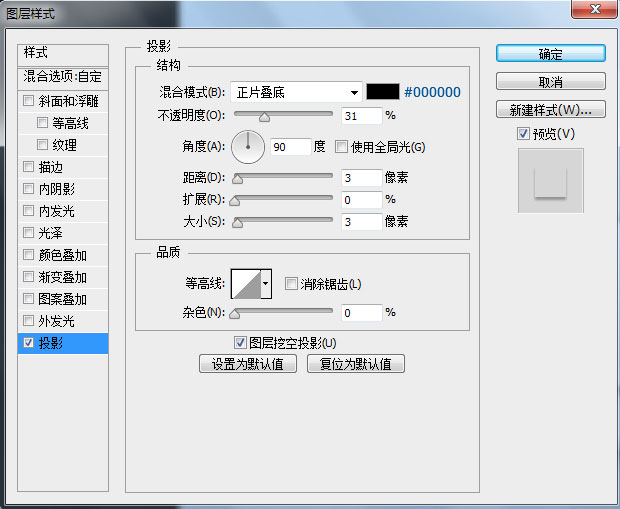Close the 图层样式 dialog
Image resolution: width=620 pixels, height=509 pixels.
click(594, 9)
